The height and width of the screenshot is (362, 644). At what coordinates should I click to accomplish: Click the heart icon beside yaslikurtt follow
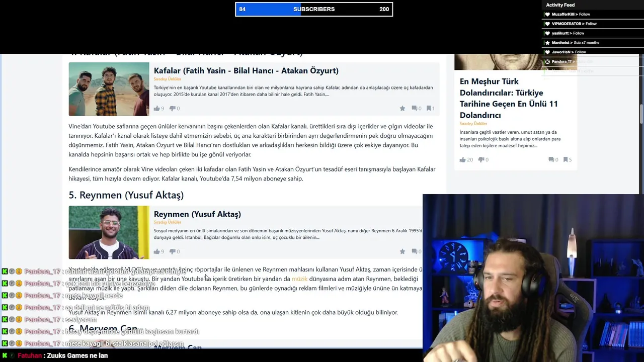547,33
